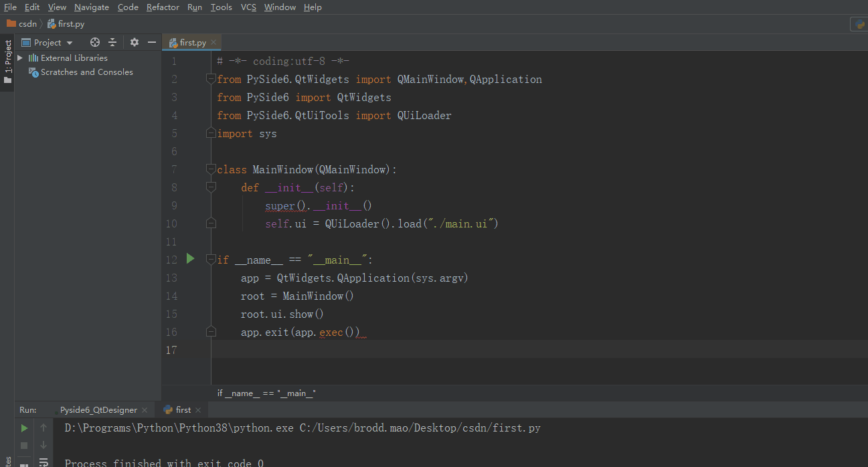Open the File menu
Viewport: 868px width, 467px height.
tap(10, 7)
